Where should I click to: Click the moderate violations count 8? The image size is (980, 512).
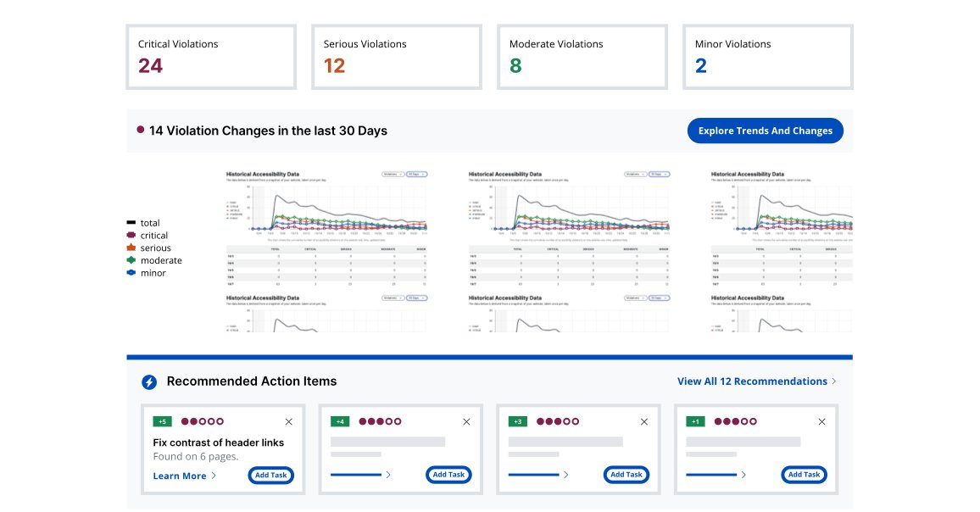click(515, 65)
